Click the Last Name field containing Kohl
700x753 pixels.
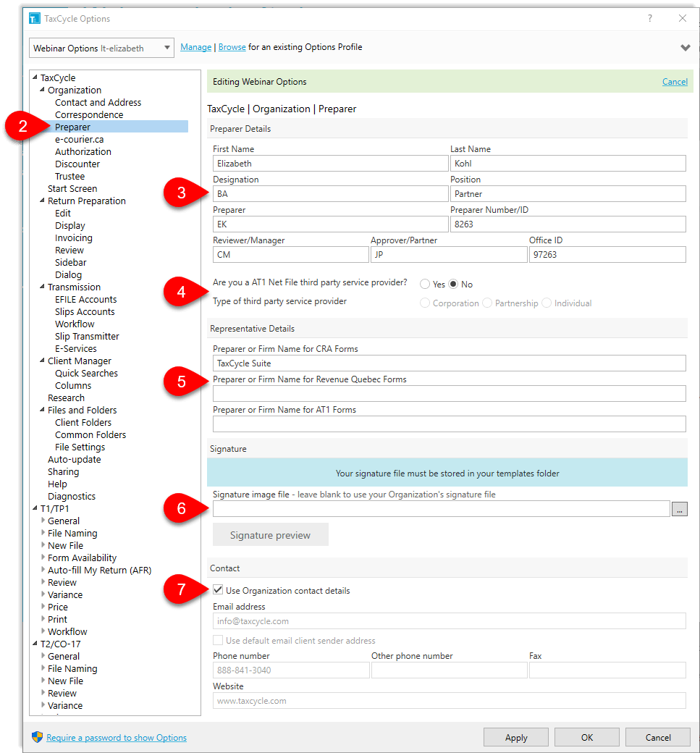click(x=568, y=164)
